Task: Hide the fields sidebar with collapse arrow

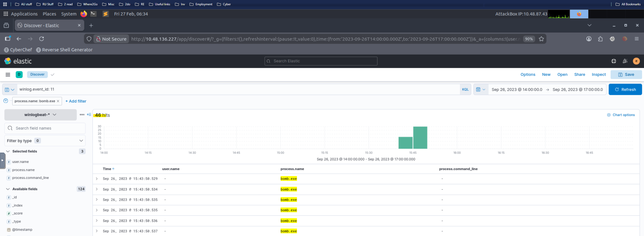Action: pyautogui.click(x=89, y=115)
